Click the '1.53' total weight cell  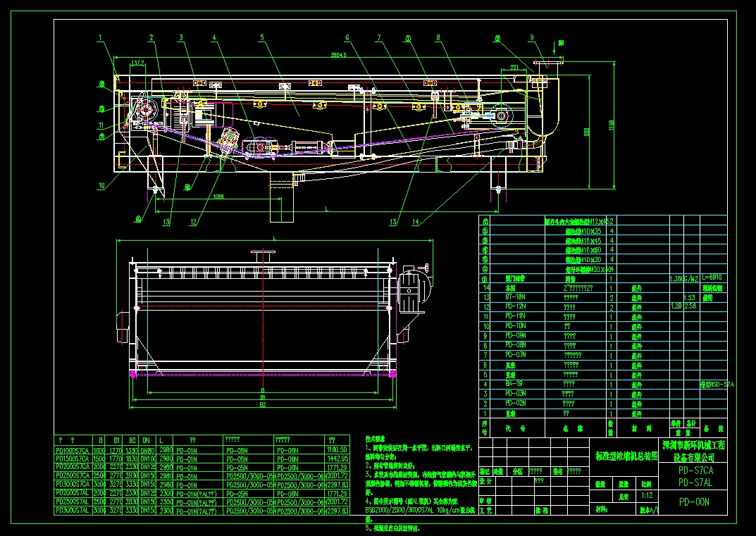click(x=690, y=297)
